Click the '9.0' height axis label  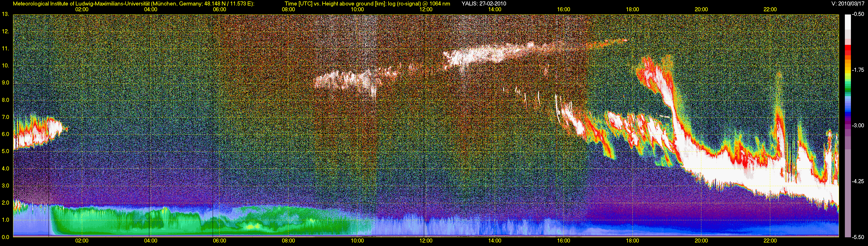(x=5, y=82)
